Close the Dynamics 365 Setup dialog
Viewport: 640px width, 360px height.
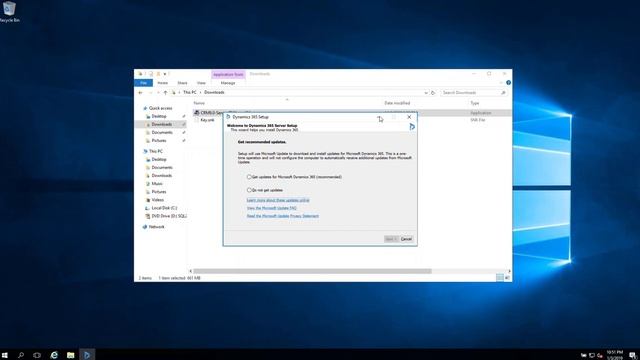[x=409, y=117]
